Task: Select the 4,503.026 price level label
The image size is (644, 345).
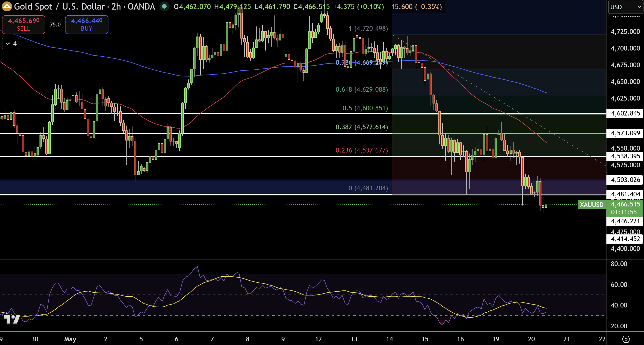Action: pyautogui.click(x=625, y=180)
